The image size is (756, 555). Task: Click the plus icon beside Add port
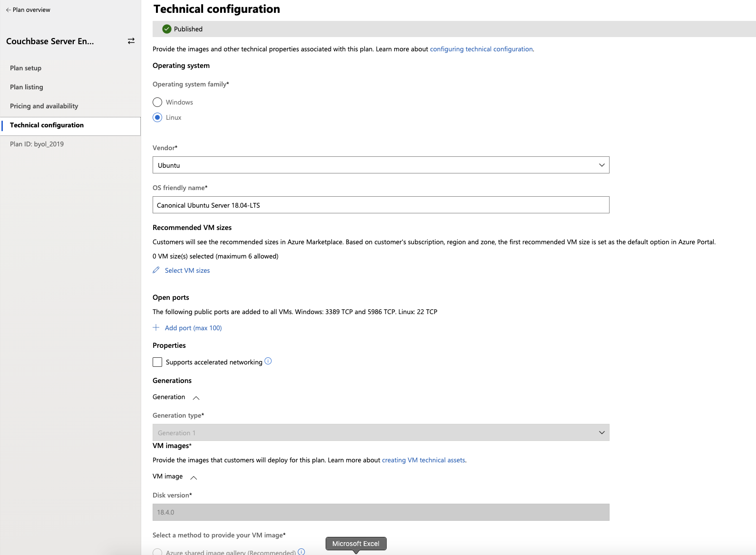156,327
